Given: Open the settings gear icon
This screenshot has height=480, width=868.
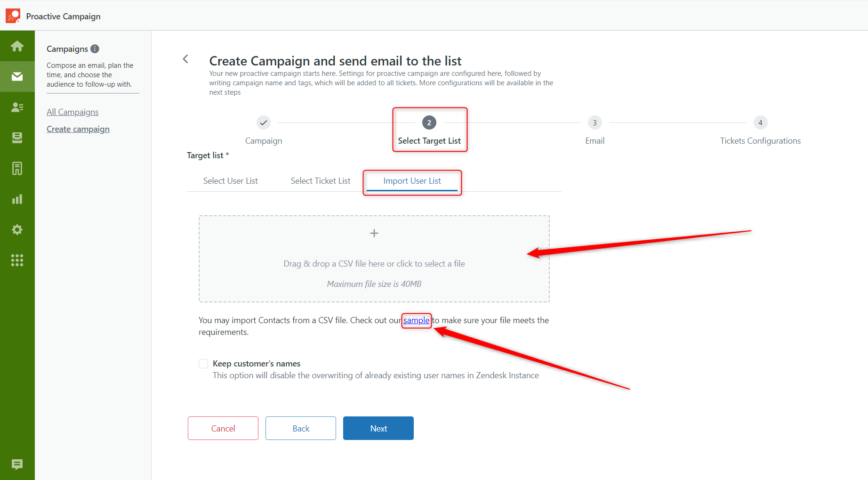Looking at the screenshot, I should (17, 229).
